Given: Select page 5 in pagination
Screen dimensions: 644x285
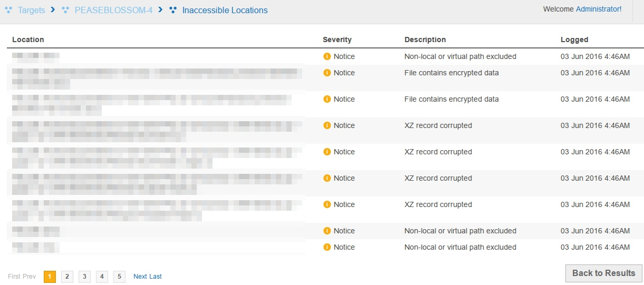Looking at the screenshot, I should 119,277.
